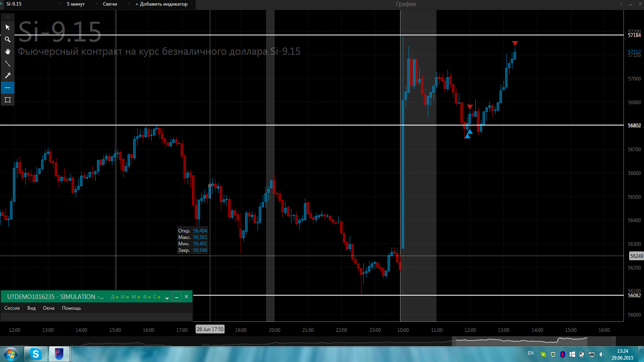Screen dimensions: 644x362
Task: Open the 5 минут timeframe dropdown
Action: point(82,4)
